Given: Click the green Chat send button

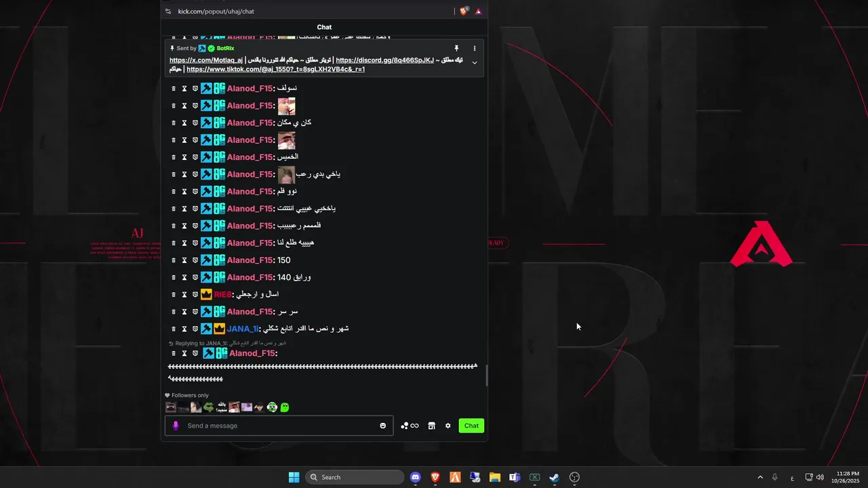Looking at the screenshot, I should tap(471, 426).
